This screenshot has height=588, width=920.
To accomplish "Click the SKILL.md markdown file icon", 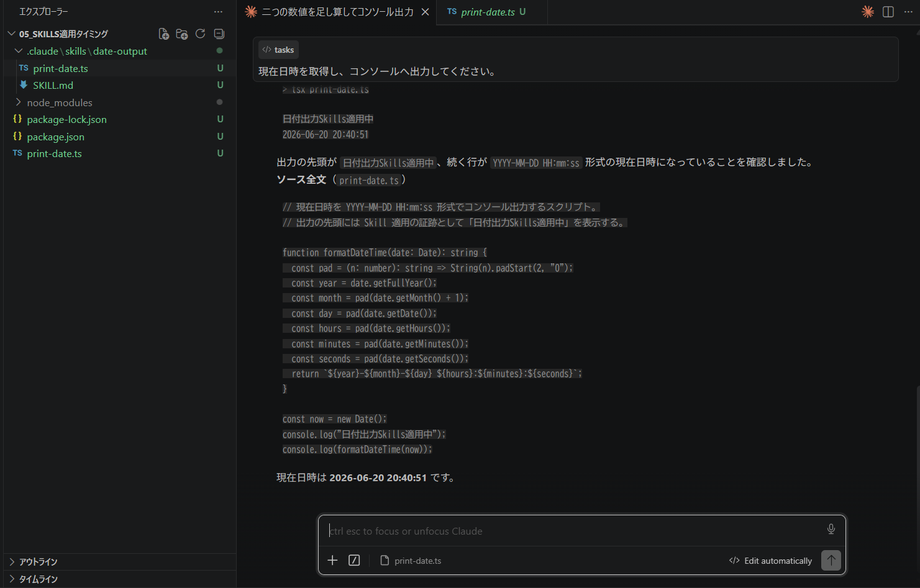I will (24, 85).
